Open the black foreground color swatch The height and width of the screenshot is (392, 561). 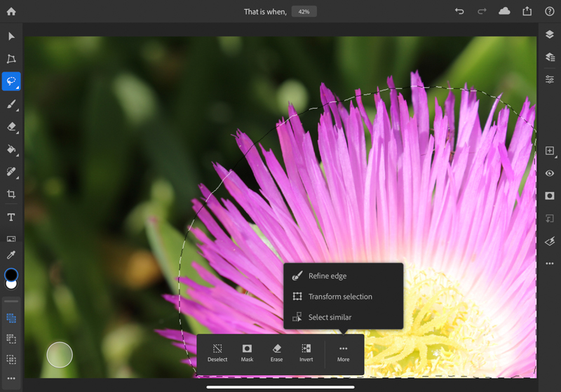(11, 275)
